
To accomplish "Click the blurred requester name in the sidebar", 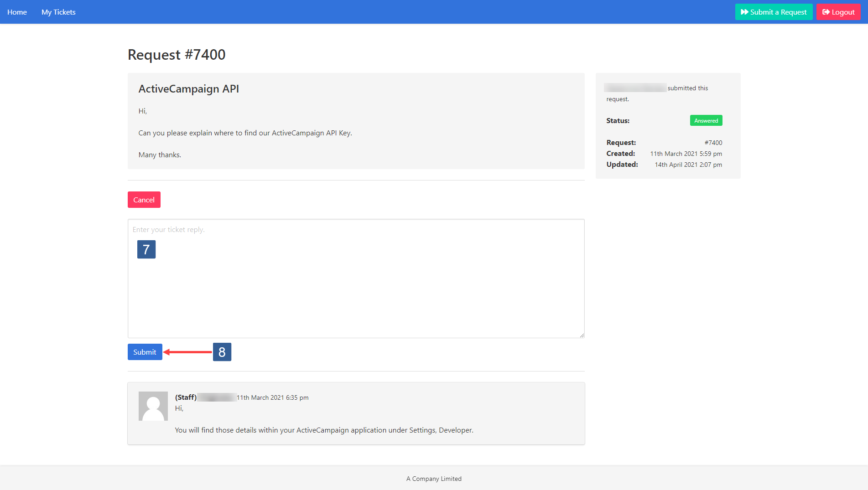I will coord(635,88).
